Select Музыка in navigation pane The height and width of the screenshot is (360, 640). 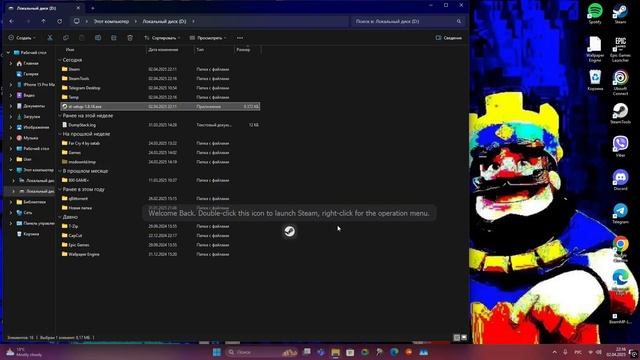pos(31,138)
